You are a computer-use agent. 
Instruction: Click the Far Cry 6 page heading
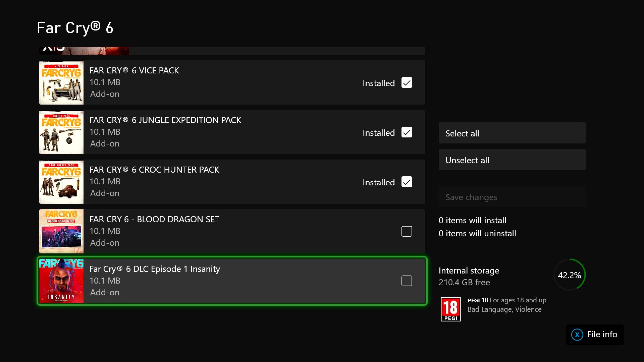(x=75, y=28)
